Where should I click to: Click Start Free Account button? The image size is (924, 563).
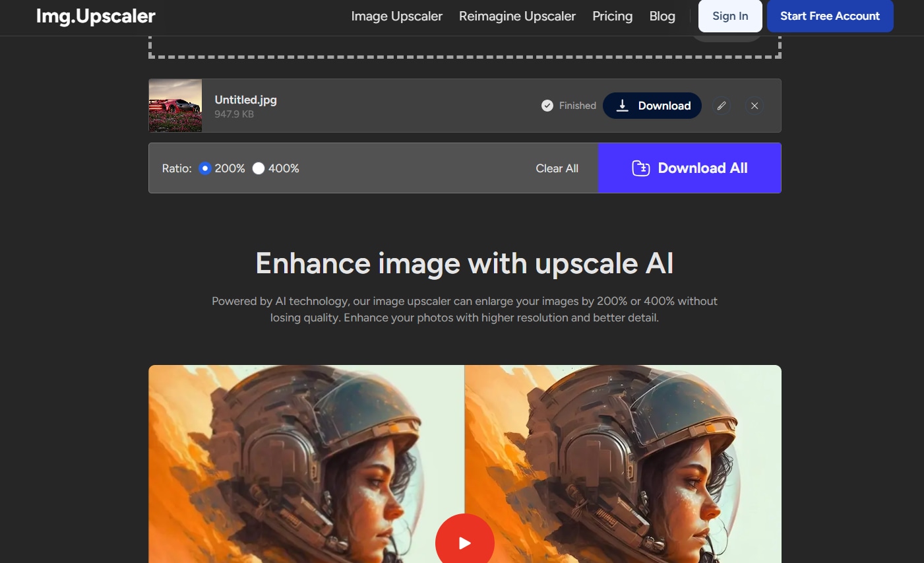[x=830, y=16]
